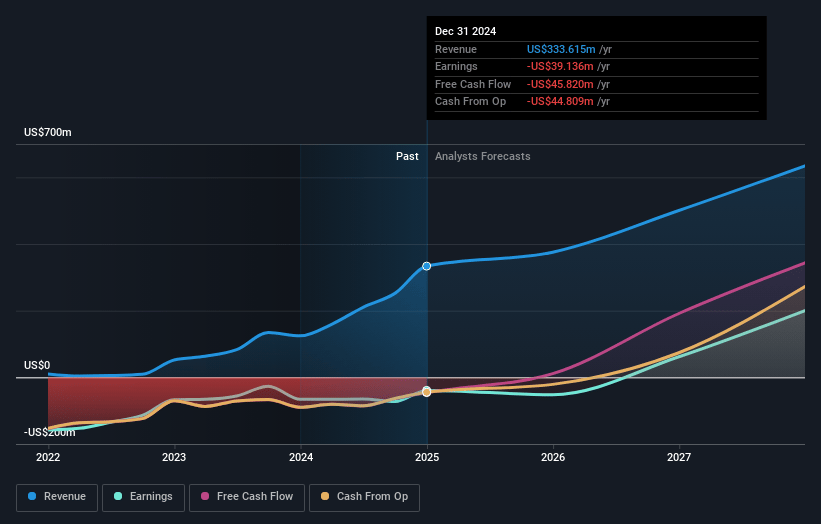Image resolution: width=821 pixels, height=524 pixels.
Task: Click the teal Earnings legend dot
Action: [118, 496]
